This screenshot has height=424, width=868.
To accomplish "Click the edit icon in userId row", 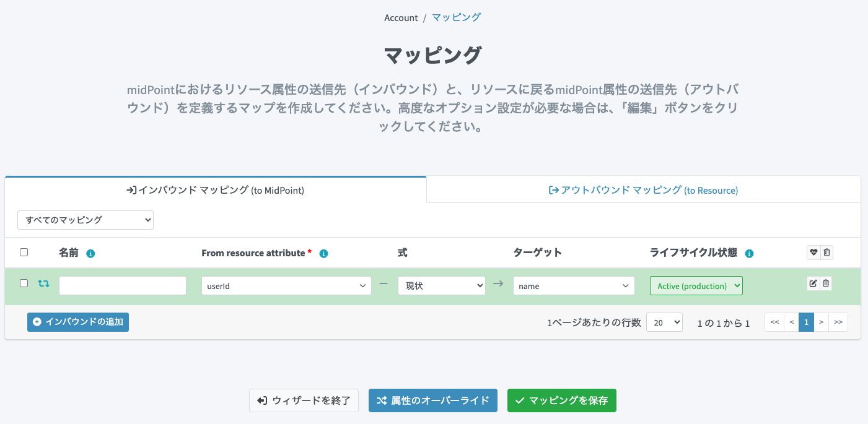I will coord(813,283).
